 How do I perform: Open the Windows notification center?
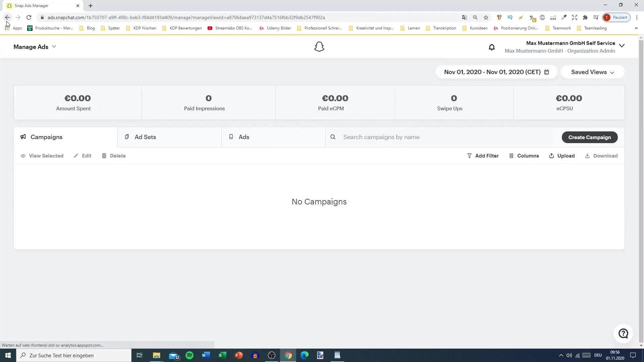point(633,355)
